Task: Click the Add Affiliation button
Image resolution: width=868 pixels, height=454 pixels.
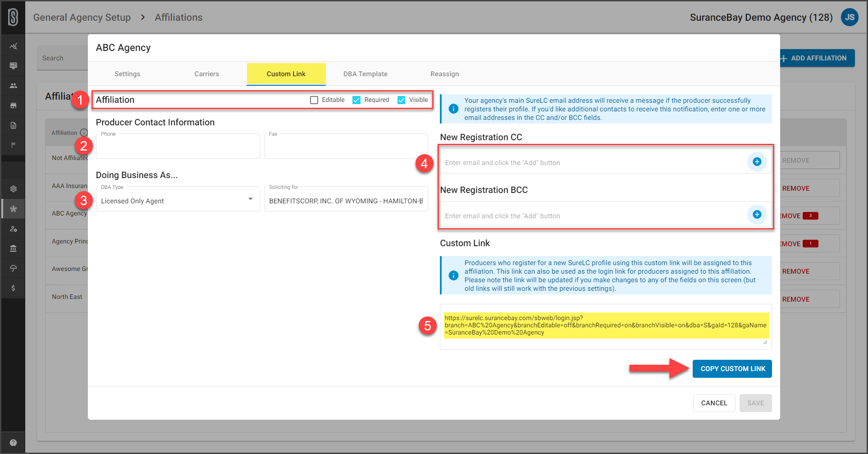Action: tap(817, 58)
